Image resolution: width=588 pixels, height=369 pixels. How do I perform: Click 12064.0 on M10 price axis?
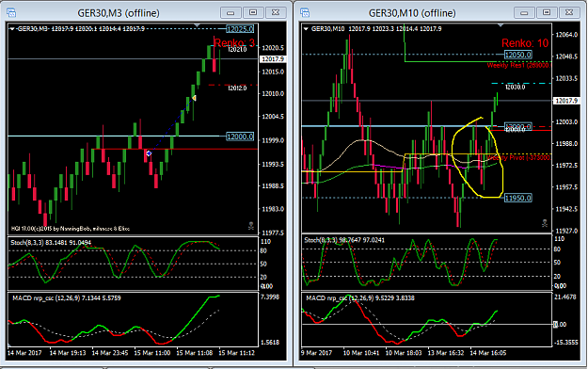pyautogui.click(x=566, y=35)
